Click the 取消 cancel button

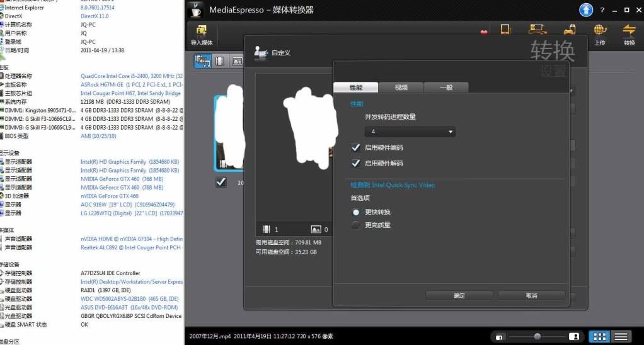tap(531, 295)
